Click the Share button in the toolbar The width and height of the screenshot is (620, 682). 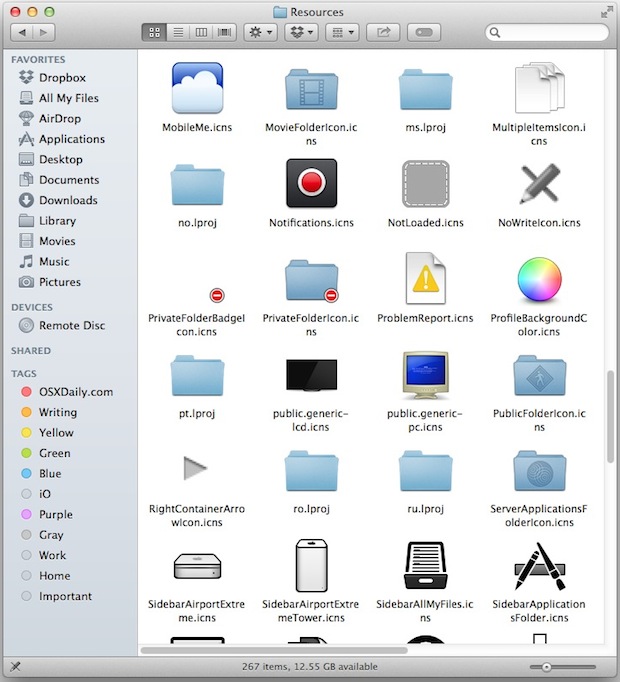[382, 33]
